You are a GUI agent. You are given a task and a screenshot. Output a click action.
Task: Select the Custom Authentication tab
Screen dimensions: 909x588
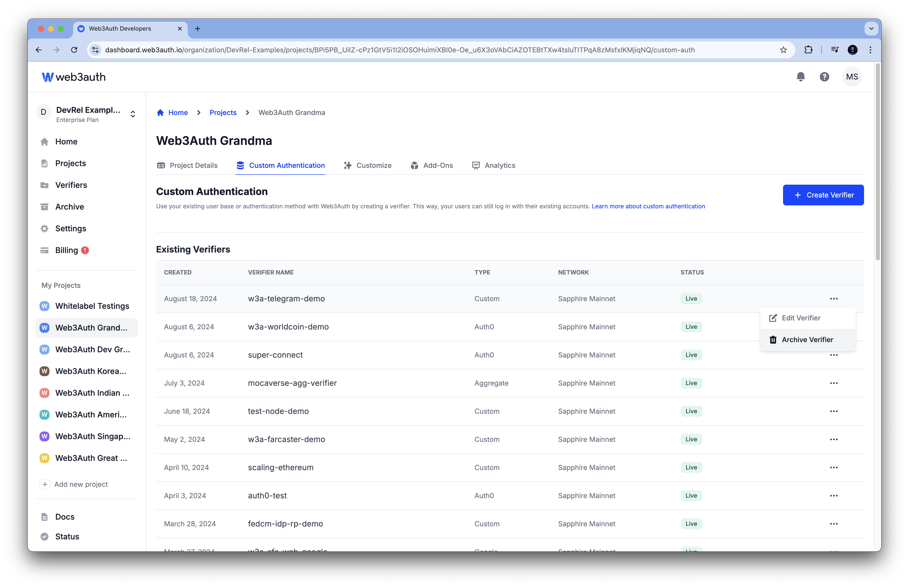tap(280, 165)
